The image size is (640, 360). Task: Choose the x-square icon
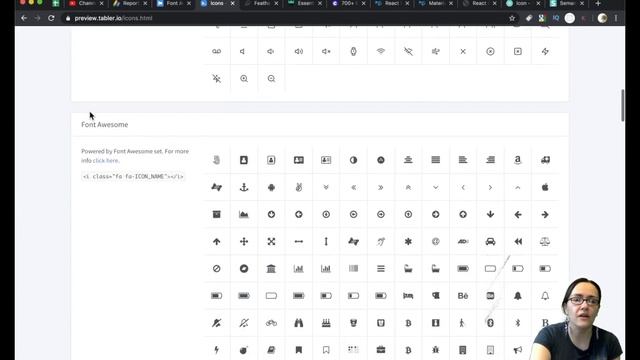(518, 51)
